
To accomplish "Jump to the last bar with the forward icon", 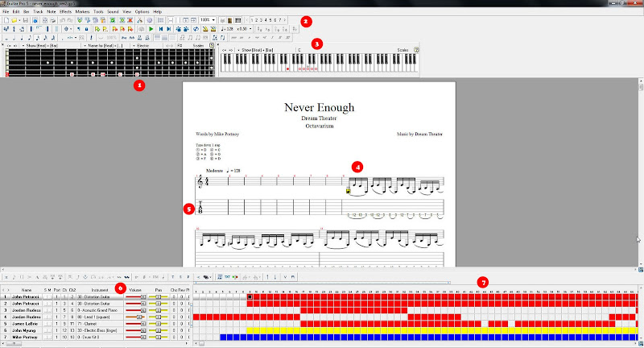I will click(x=169, y=29).
